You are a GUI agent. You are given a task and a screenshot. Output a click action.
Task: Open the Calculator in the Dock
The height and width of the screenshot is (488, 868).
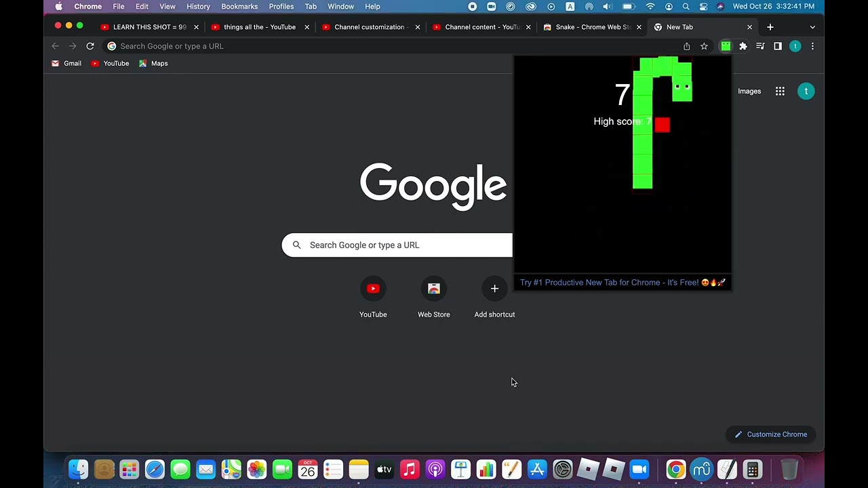752,469
